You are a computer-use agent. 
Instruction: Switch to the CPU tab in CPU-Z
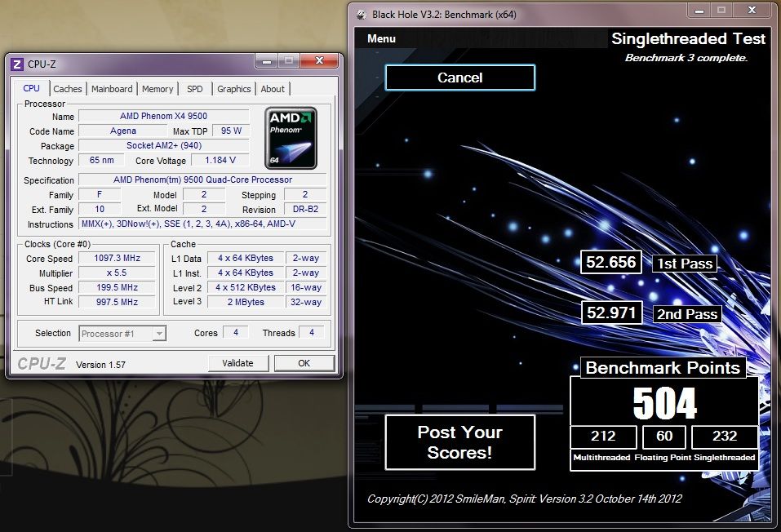[x=31, y=88]
